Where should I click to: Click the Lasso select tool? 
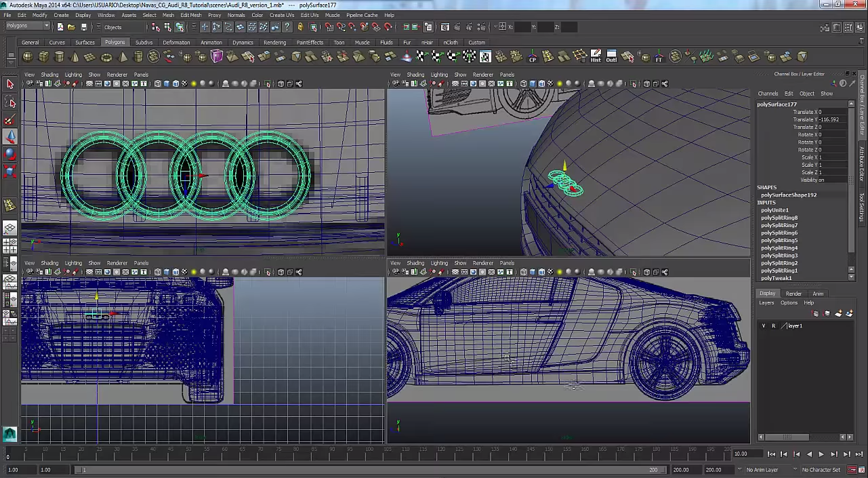pos(10,102)
